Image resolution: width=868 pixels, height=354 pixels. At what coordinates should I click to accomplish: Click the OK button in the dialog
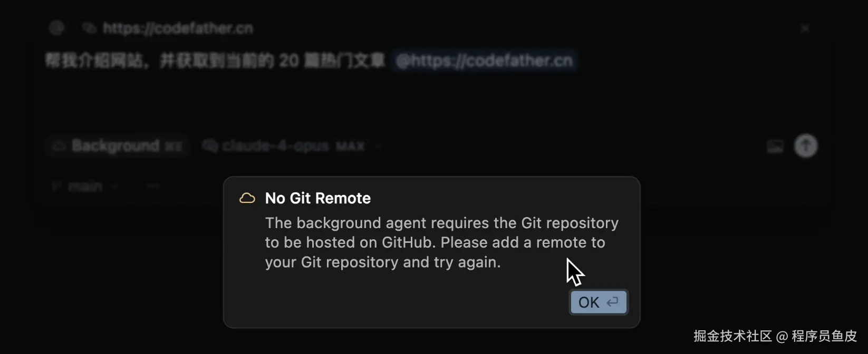coord(599,302)
